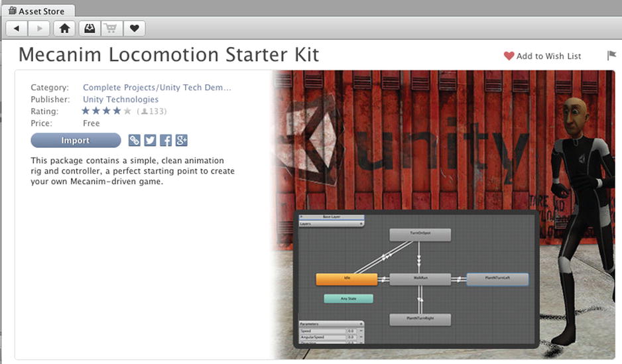This screenshot has width=622, height=364.
Task: Open the Asset Store home page
Action: click(64, 29)
